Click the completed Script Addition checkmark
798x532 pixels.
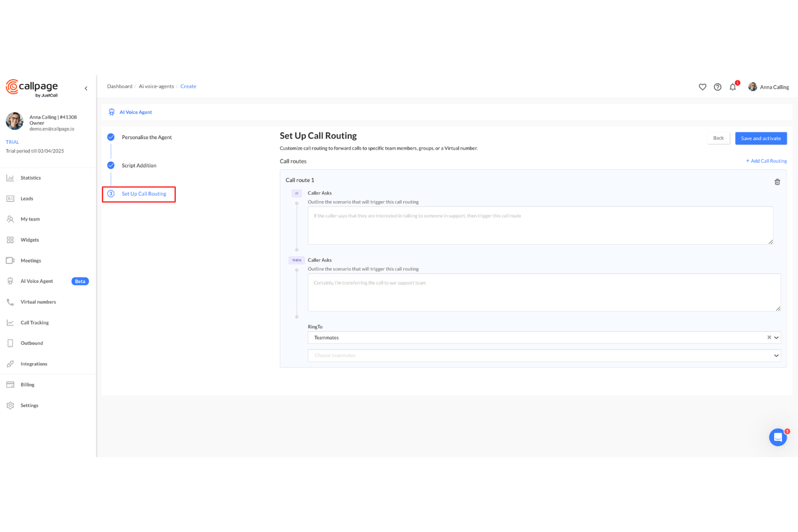(x=111, y=165)
